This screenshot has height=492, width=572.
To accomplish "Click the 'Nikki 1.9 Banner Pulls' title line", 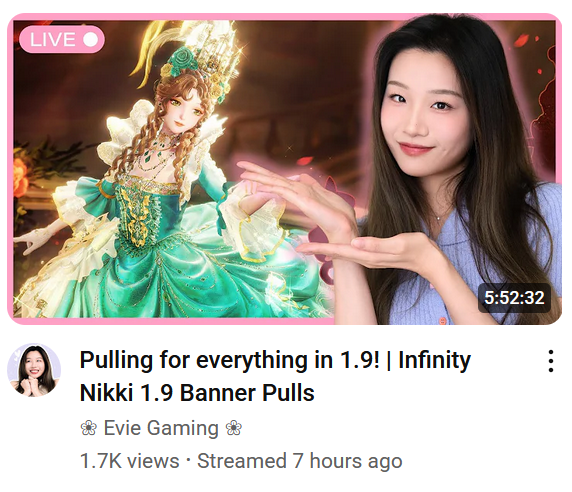I will tap(197, 393).
